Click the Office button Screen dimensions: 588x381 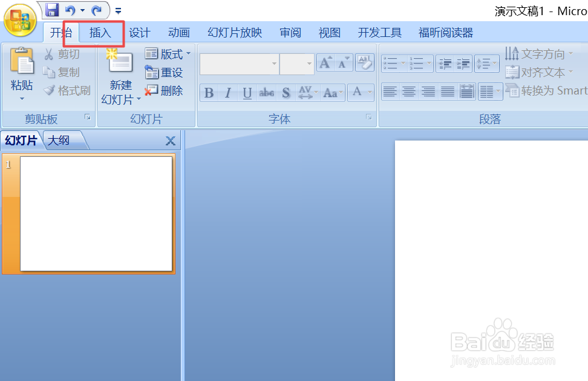pos(20,18)
